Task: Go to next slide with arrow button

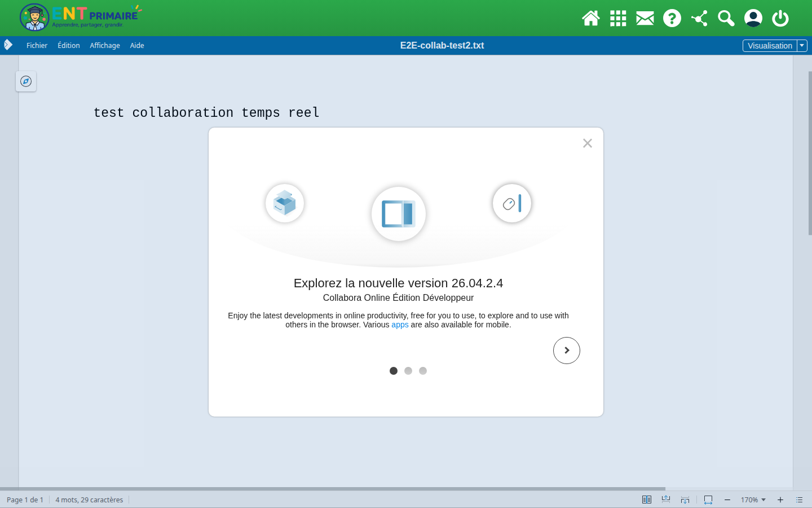Action: pos(567,351)
